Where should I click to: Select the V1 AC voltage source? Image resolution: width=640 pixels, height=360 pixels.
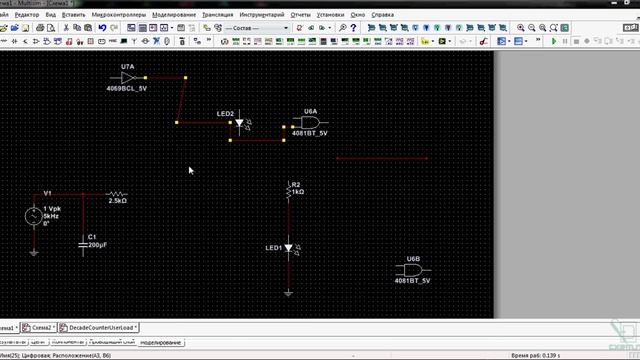(x=34, y=216)
